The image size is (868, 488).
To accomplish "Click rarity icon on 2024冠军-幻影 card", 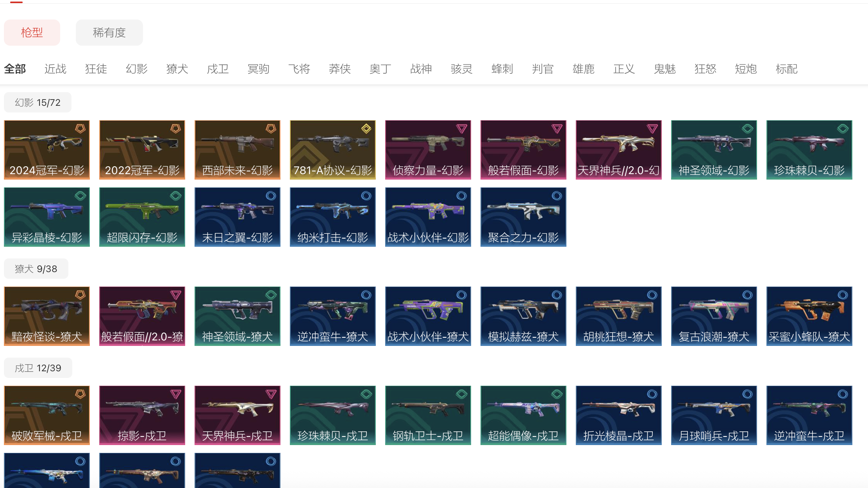I will tap(80, 129).
